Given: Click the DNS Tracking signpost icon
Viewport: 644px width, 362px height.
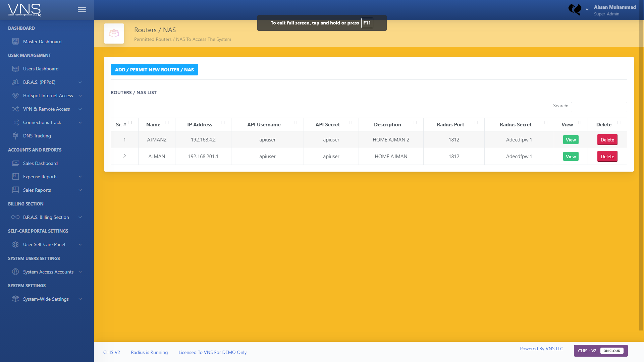Looking at the screenshot, I should click(x=15, y=136).
